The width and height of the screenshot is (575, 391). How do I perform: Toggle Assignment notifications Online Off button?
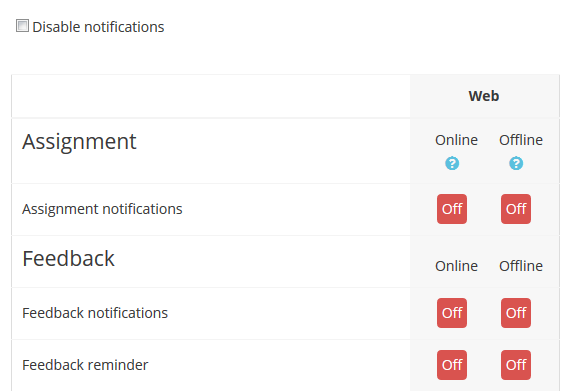pyautogui.click(x=452, y=209)
